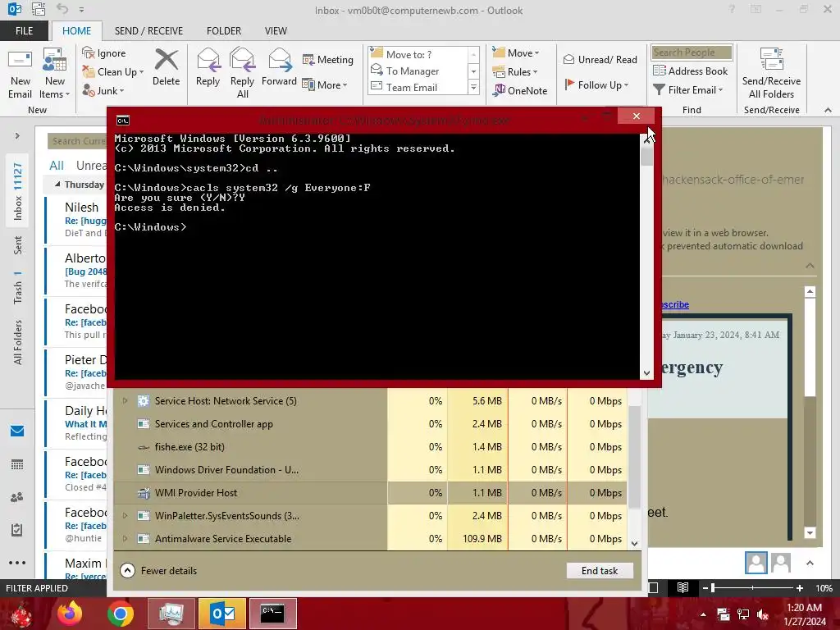840x630 pixels.
Task: Switch to Mail view icon
Action: pos(17,431)
